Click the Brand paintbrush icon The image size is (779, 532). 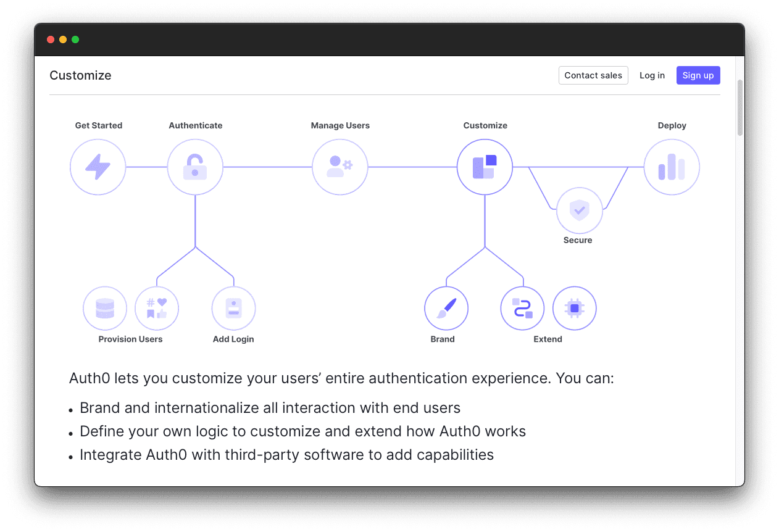[x=446, y=308]
